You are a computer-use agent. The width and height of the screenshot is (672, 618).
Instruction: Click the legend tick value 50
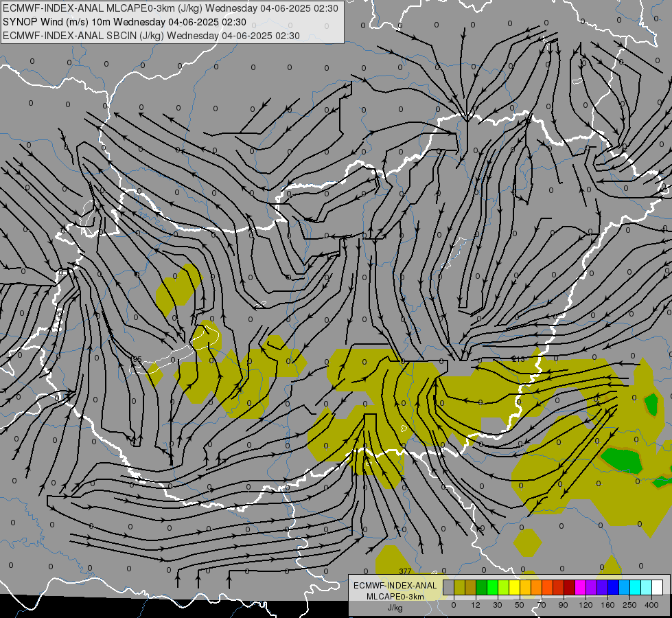coord(520,605)
